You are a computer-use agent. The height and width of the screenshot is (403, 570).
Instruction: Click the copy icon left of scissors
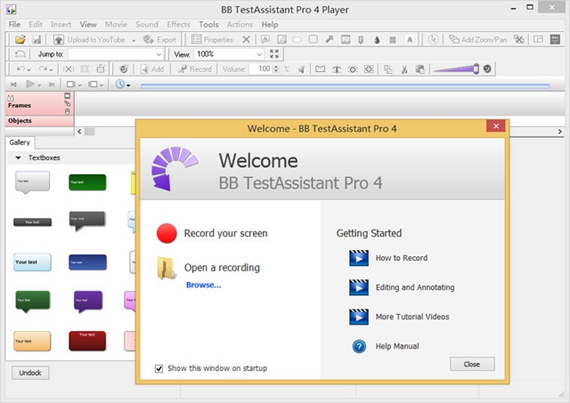tap(388, 69)
